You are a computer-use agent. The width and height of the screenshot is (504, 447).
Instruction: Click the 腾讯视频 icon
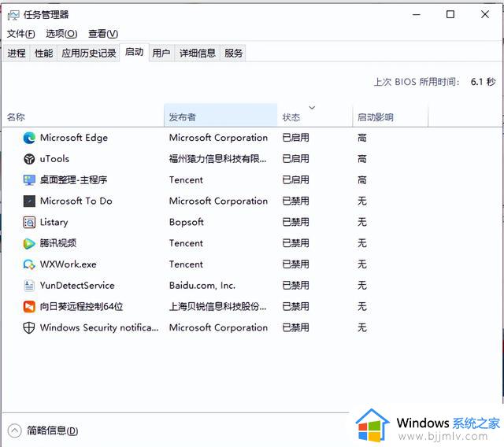tap(29, 243)
